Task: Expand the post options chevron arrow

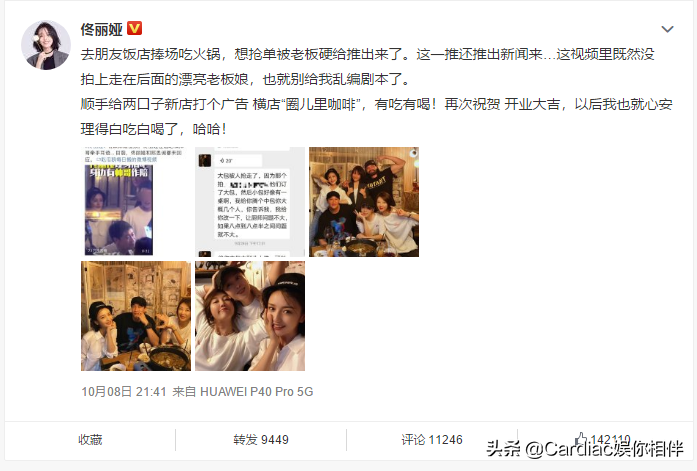Action: [x=667, y=29]
